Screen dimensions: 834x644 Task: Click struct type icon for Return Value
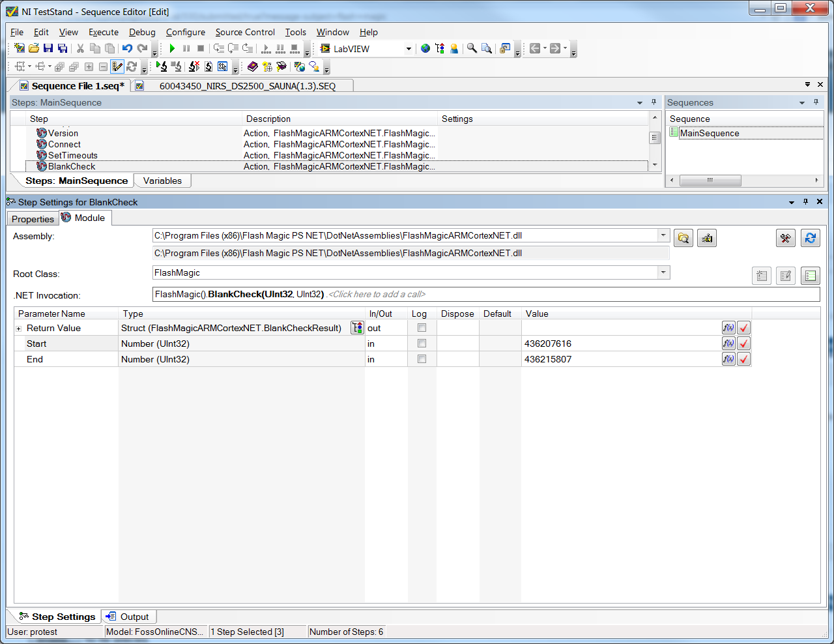click(357, 328)
